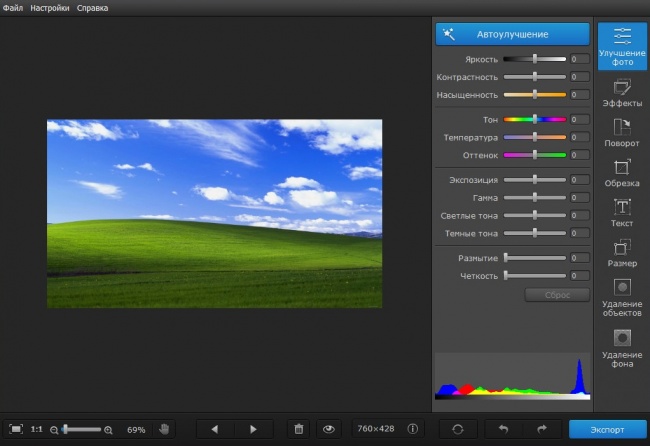Viewport: 650px width, 446px height.
Task: Select the hand pan tool
Action: [x=164, y=429]
